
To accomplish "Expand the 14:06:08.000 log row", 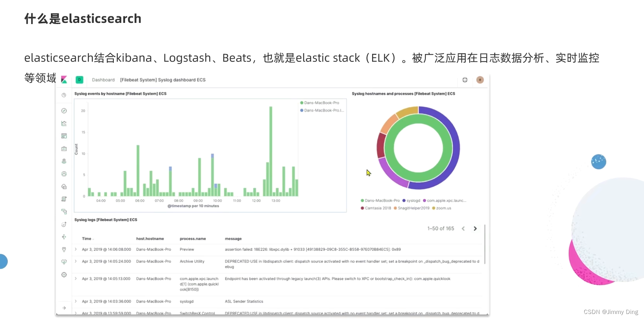I will coord(76,250).
